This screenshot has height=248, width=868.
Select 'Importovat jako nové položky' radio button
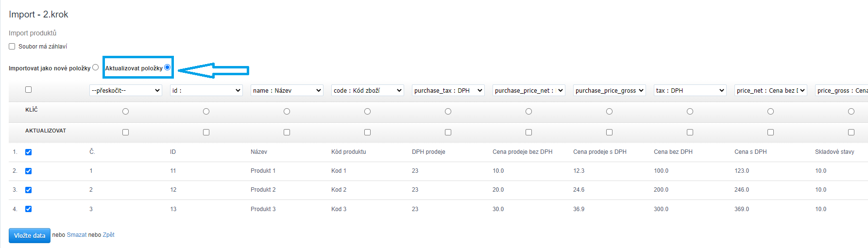coord(95,67)
